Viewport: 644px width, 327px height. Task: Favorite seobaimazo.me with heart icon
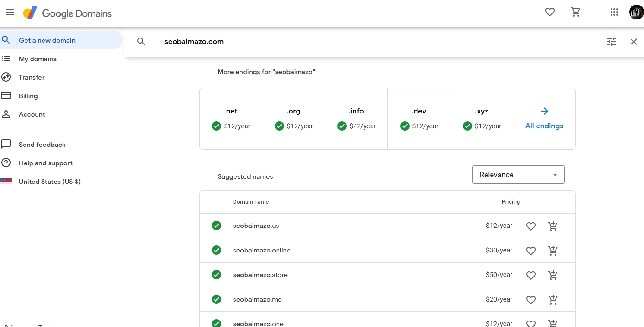click(531, 300)
